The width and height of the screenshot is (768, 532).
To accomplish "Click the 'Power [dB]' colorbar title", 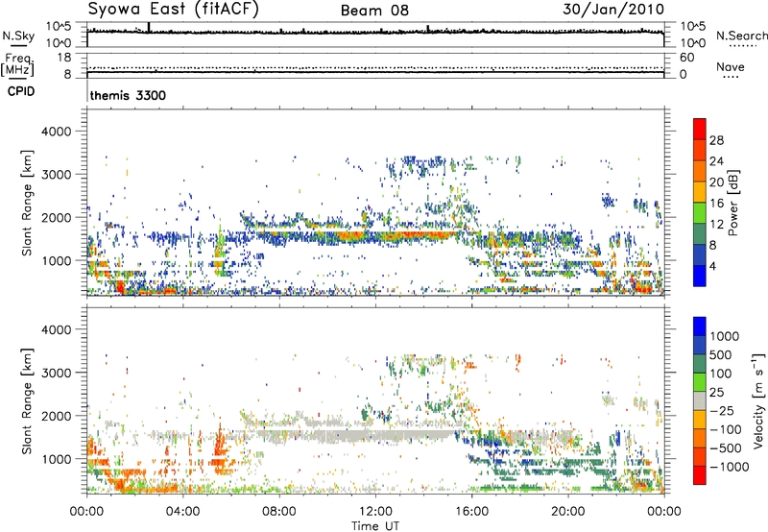I will coord(733,203).
